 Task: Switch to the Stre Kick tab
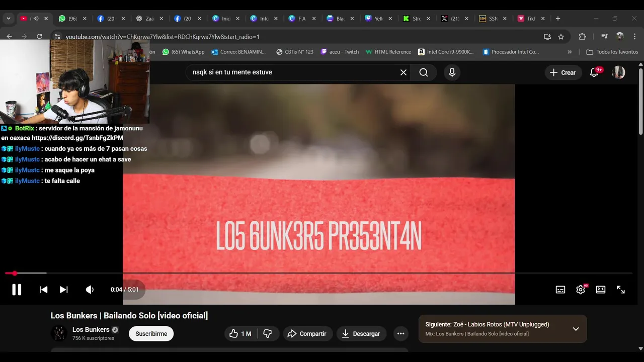coord(416,19)
